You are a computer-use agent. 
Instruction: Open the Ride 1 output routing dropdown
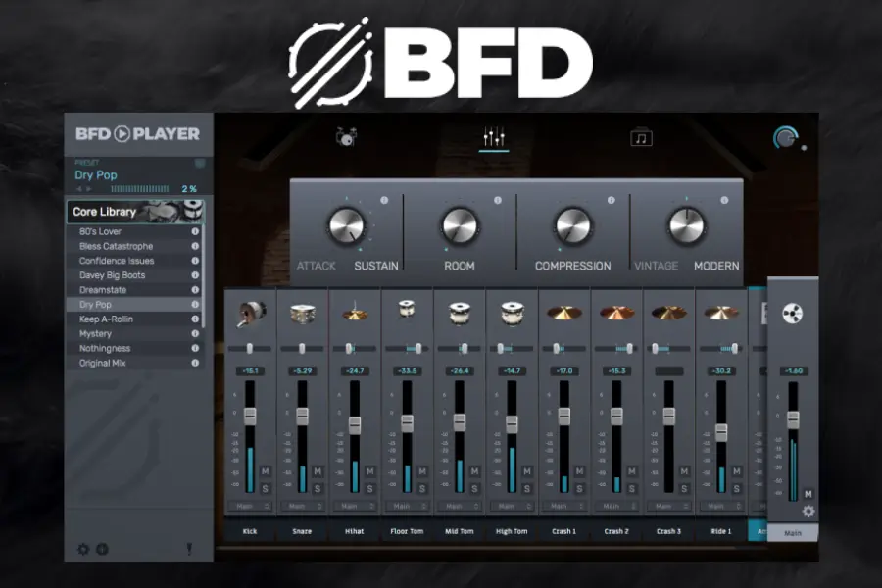coord(719,505)
